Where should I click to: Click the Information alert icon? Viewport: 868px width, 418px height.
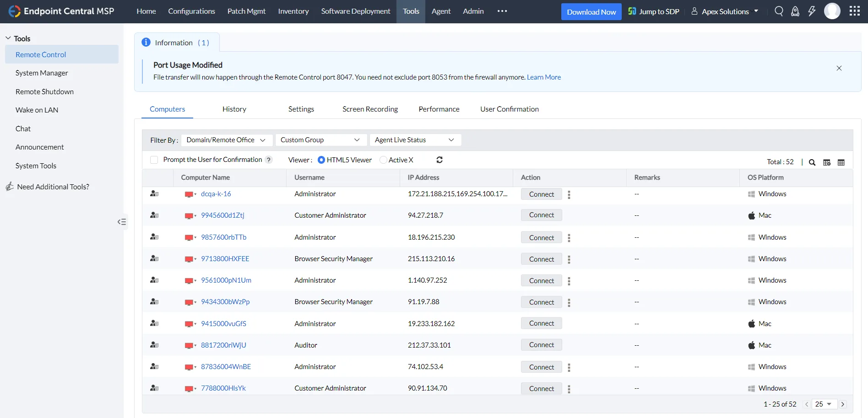[146, 42]
